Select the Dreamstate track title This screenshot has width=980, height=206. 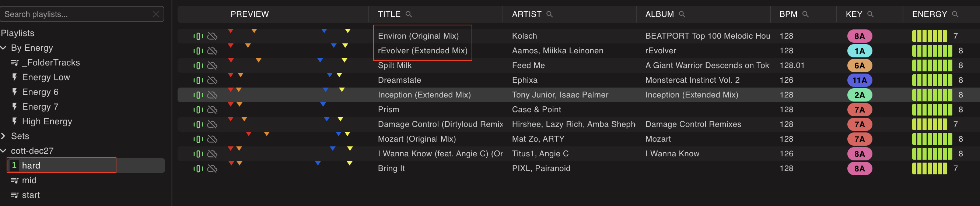click(x=399, y=80)
